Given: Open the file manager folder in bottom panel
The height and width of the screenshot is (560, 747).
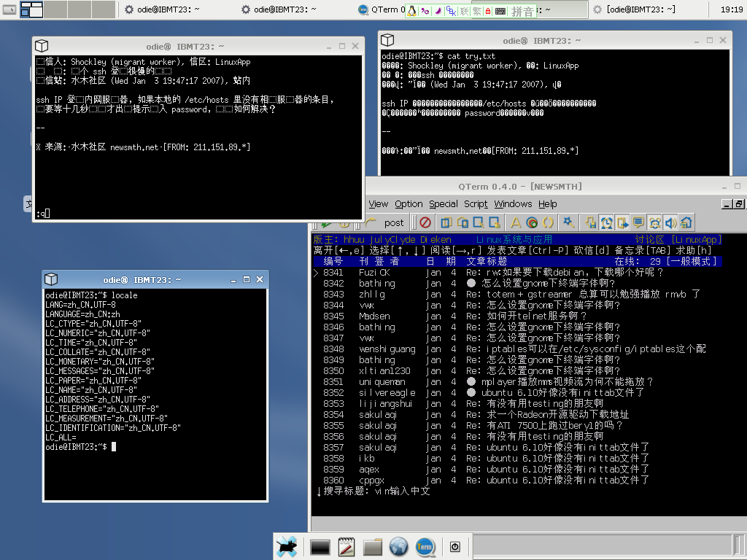Looking at the screenshot, I should pyautogui.click(x=373, y=547).
